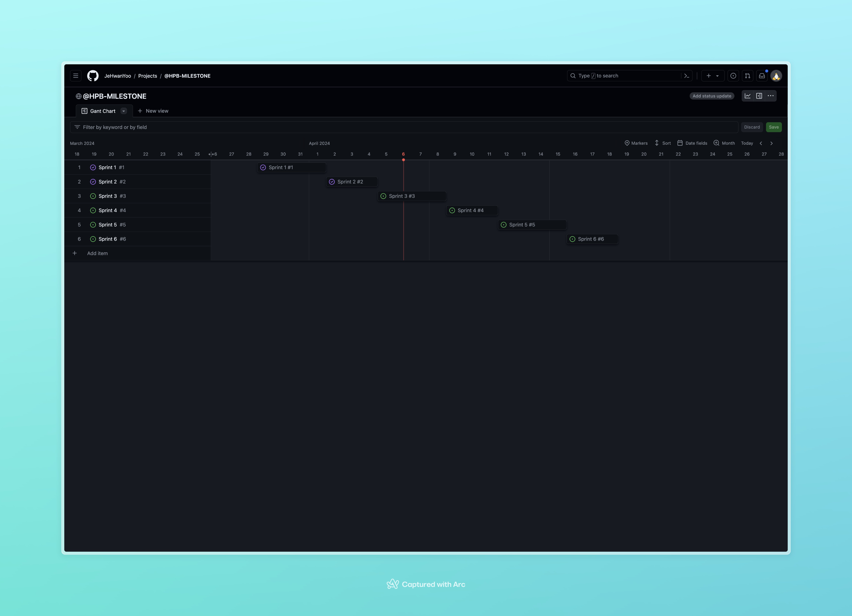Click the Sprint 6 #6 timeline bar

(x=592, y=239)
